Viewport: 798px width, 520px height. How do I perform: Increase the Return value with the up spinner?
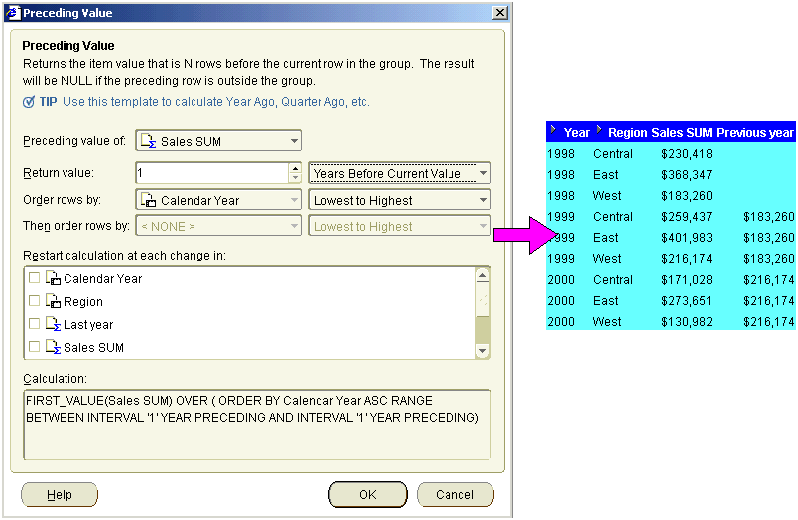tap(295, 168)
